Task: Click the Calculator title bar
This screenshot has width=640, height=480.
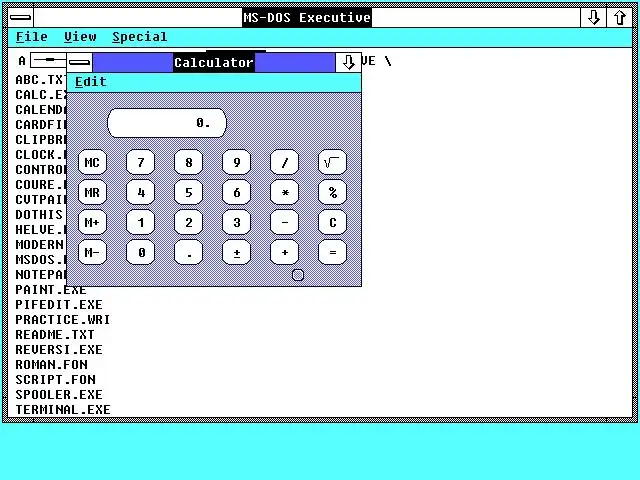Action: [214, 62]
